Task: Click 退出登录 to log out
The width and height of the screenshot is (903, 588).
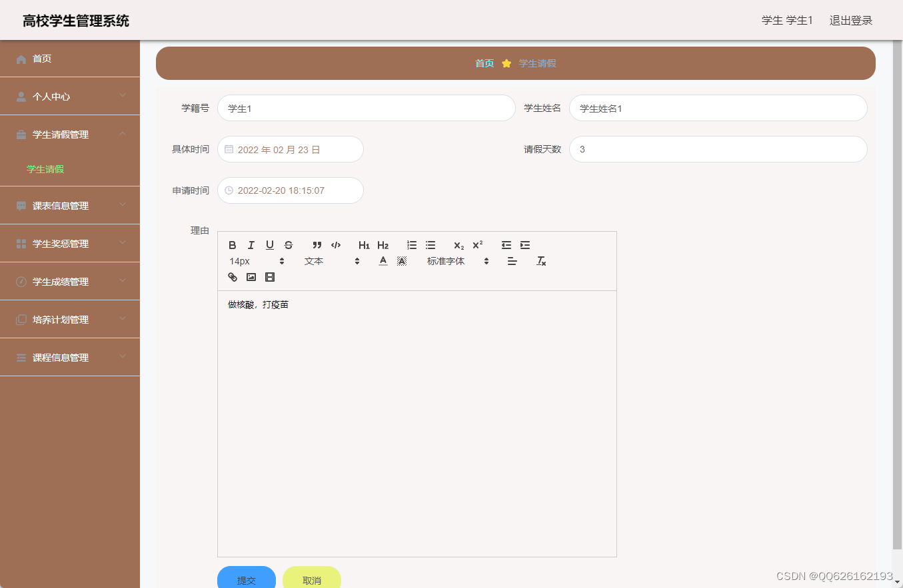Action: (851, 20)
